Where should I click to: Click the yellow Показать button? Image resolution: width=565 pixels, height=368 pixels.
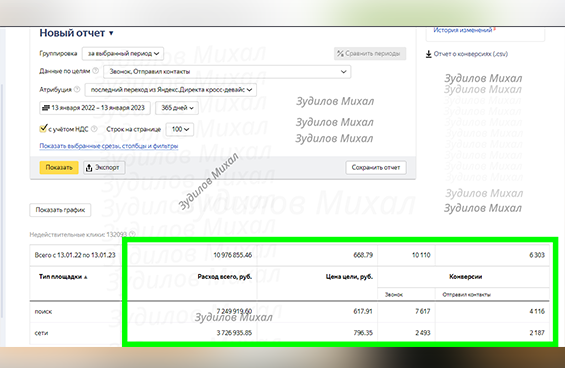[x=59, y=168]
